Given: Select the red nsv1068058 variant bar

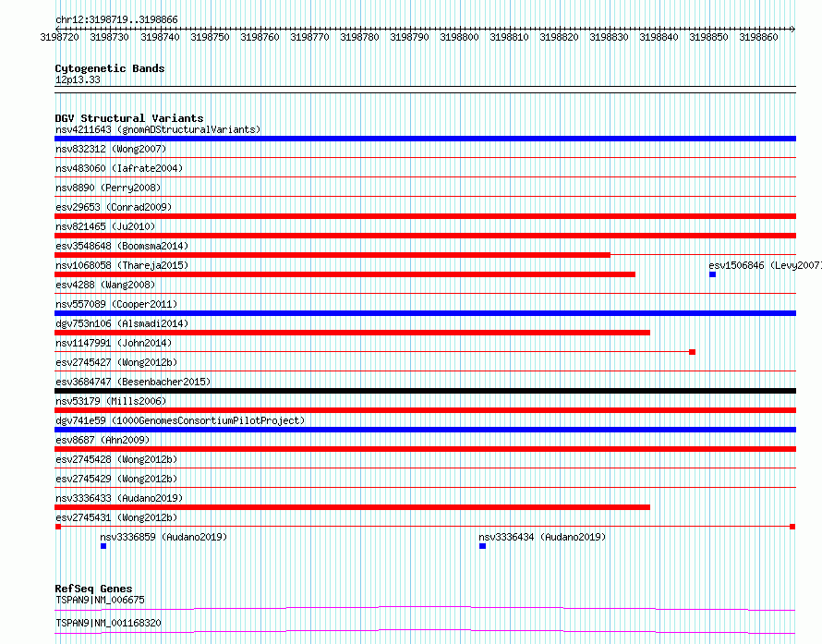Looking at the screenshot, I should tap(345, 274).
